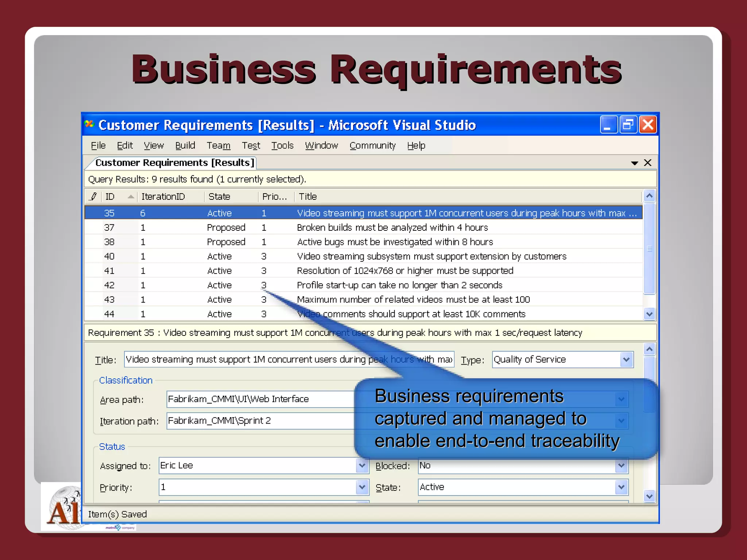
Task: Select row 37 Broken builds requirement
Action: point(363,227)
